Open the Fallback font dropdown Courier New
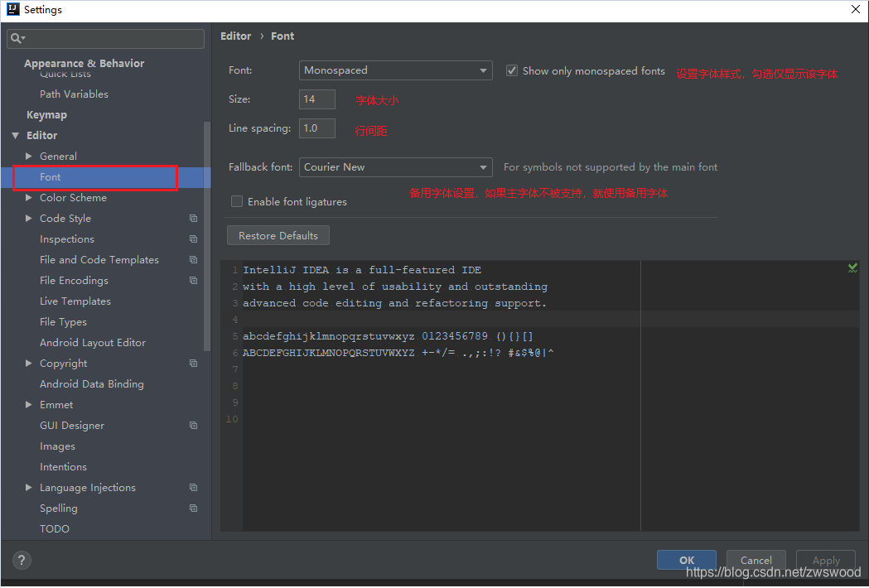The height and width of the screenshot is (588, 869). pos(396,167)
